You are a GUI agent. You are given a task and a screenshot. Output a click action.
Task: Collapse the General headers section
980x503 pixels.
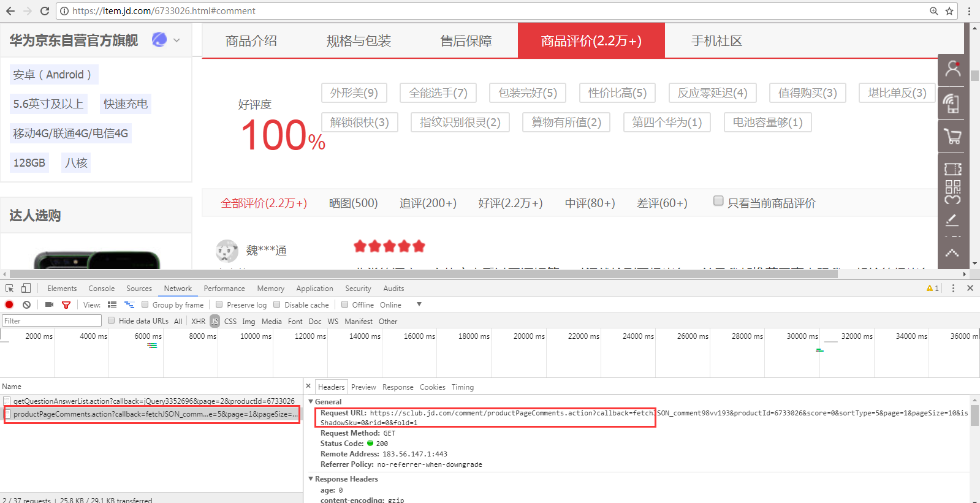[x=311, y=401]
